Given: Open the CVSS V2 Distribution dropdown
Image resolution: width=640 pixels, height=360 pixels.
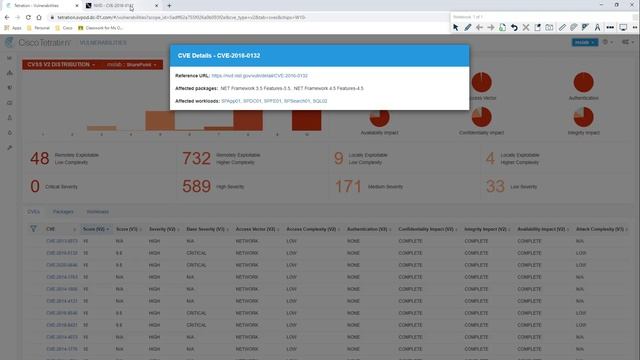Looking at the screenshot, I should [x=61, y=64].
